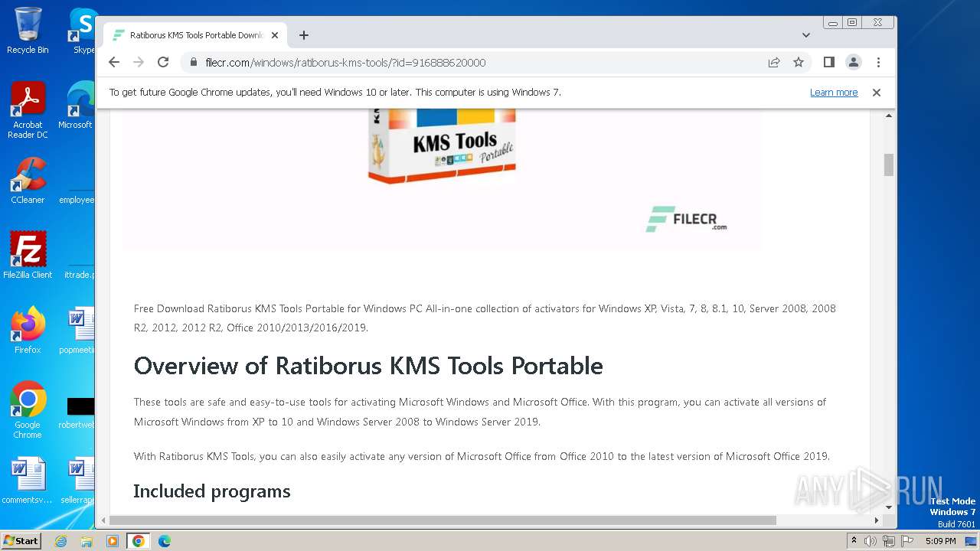The width and height of the screenshot is (980, 551).
Task: Open Acrobat Reader DC desktop shortcut
Action: pos(28,110)
